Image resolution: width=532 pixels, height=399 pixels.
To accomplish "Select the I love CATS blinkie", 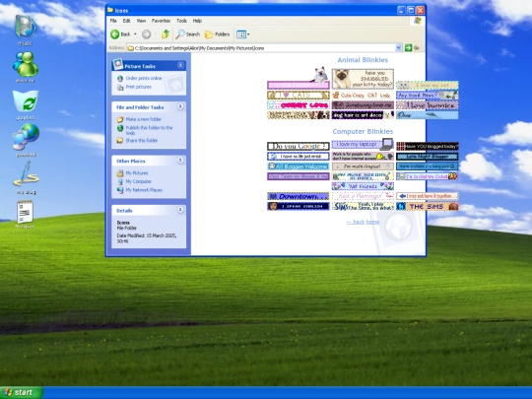I will coord(299,95).
